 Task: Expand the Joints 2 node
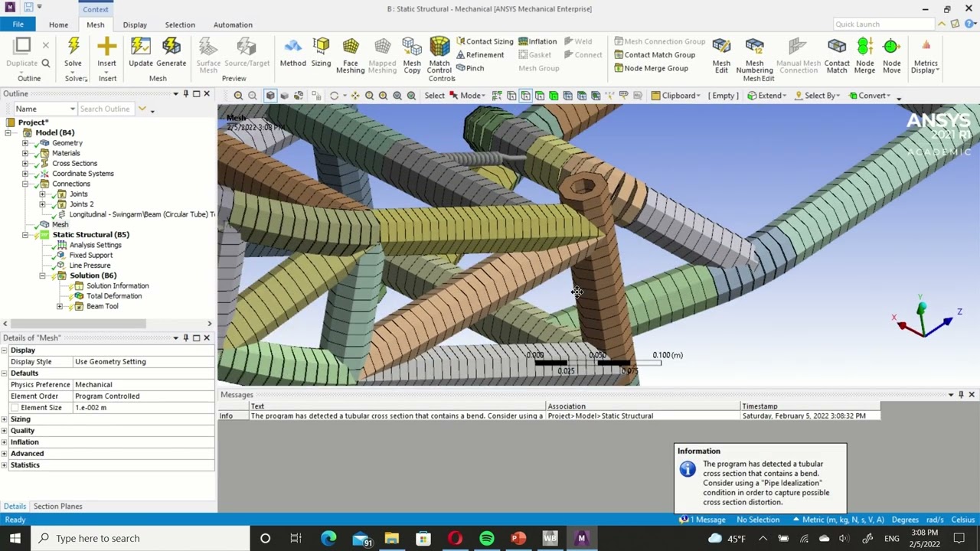point(42,204)
